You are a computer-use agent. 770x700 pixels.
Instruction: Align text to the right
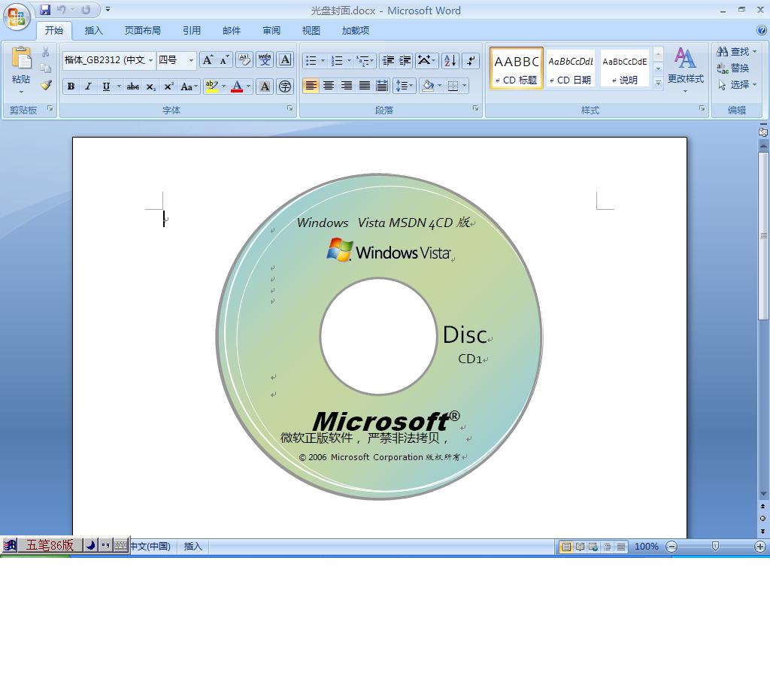coord(346,86)
